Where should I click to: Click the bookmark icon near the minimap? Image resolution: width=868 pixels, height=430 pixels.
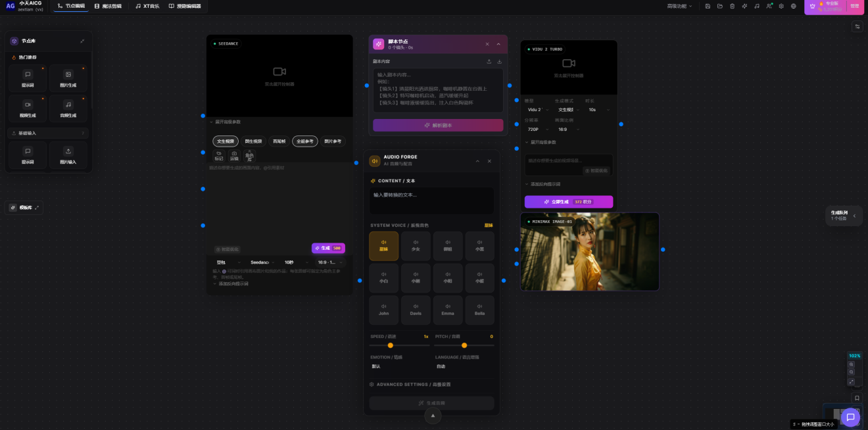coord(857,398)
